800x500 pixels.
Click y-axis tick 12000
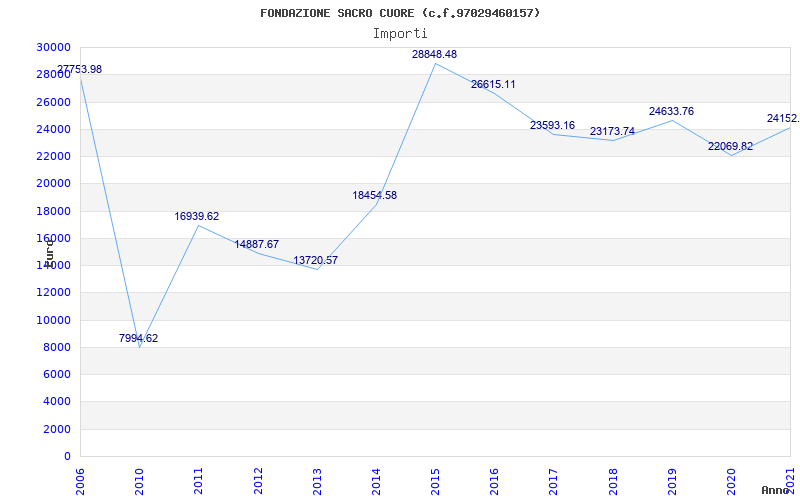click(x=54, y=292)
